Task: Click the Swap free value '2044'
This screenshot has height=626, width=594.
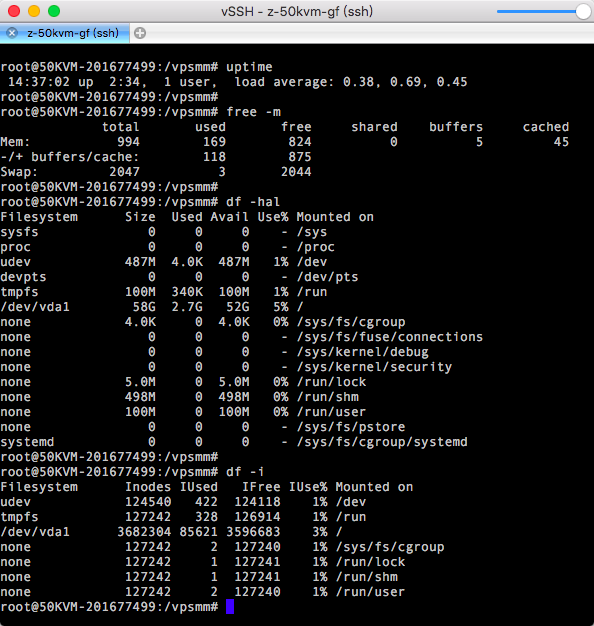Action: click(x=296, y=172)
